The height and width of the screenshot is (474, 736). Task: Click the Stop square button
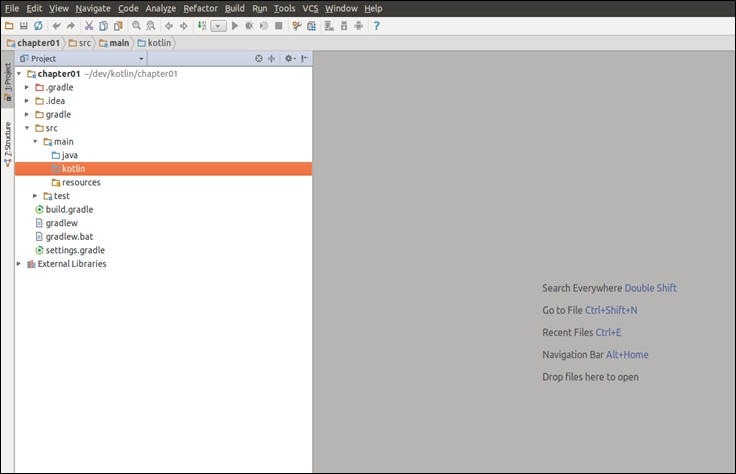click(278, 26)
